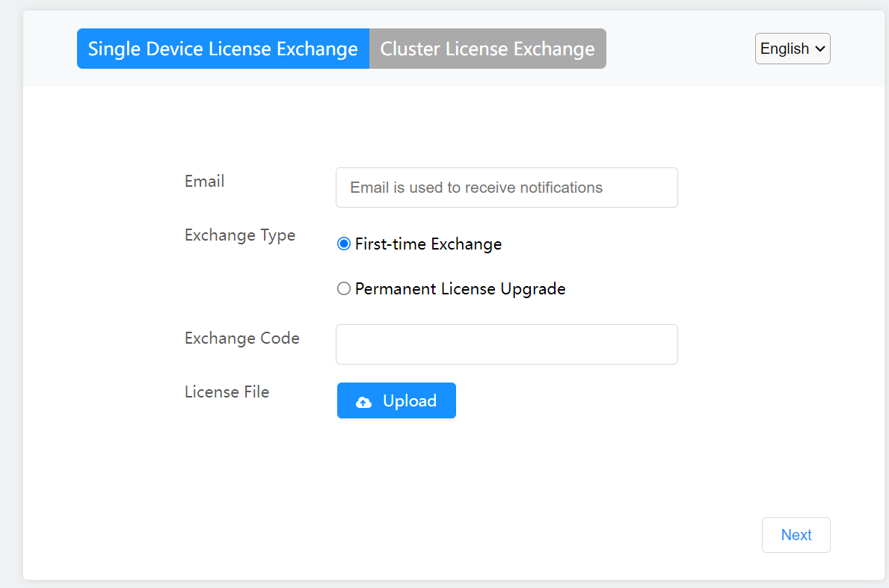The width and height of the screenshot is (889, 588).
Task: Click the "Permanent License Upgrade" option text
Action: pos(460,289)
